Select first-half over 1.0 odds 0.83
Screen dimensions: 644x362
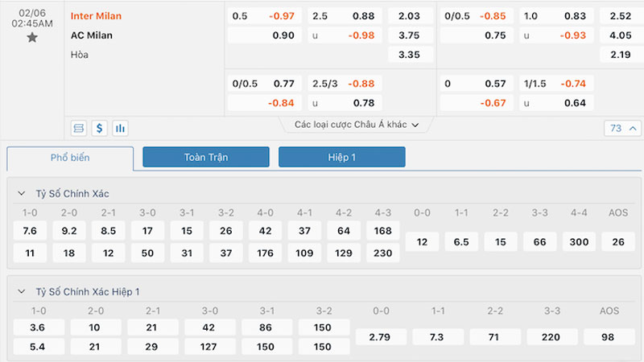point(556,16)
